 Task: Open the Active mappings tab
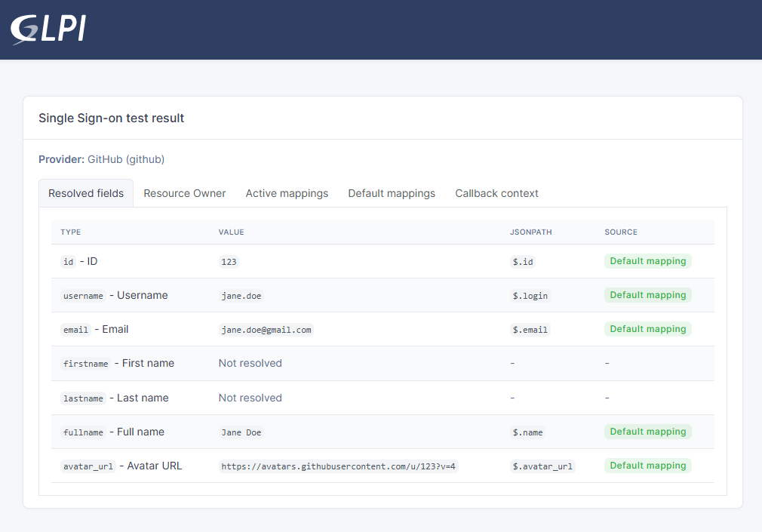pos(287,193)
